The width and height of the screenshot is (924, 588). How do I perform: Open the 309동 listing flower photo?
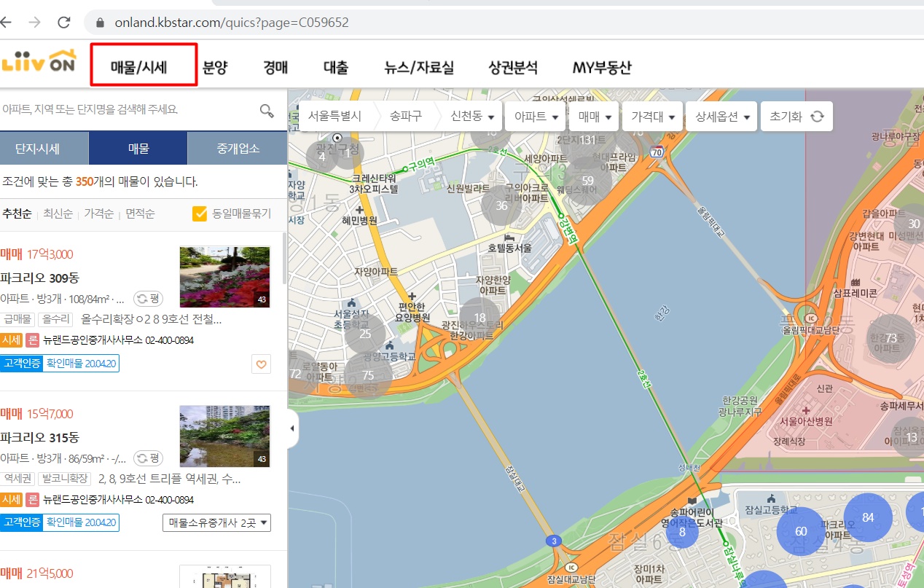tap(225, 276)
